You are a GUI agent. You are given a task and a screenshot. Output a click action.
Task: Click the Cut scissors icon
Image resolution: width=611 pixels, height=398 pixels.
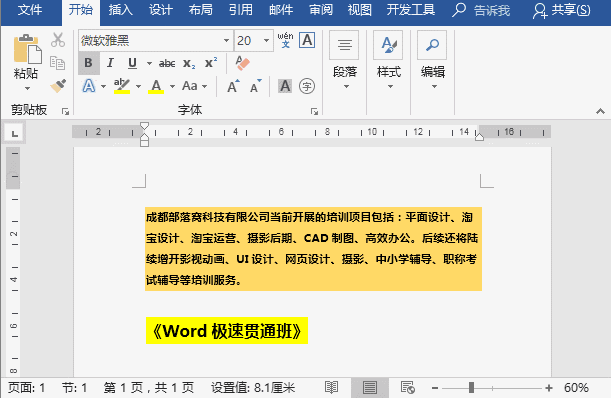[x=58, y=40]
